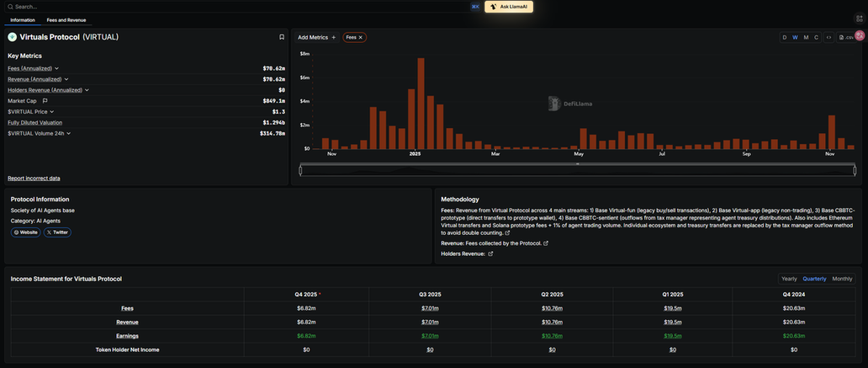Select Cumulative (C) chart view
Screen dimensions: 868x368
[x=816, y=37]
